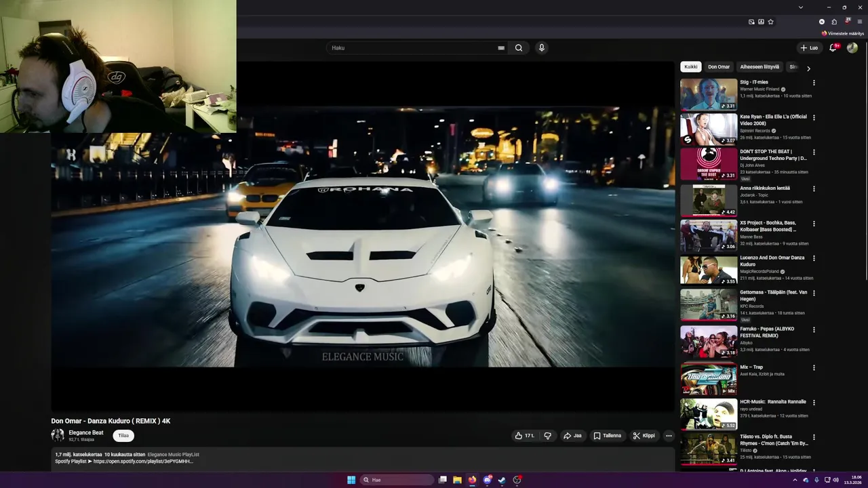Image resolution: width=868 pixels, height=488 pixels.
Task: Click the taskbar clock showing 18.06
Action: (852, 480)
